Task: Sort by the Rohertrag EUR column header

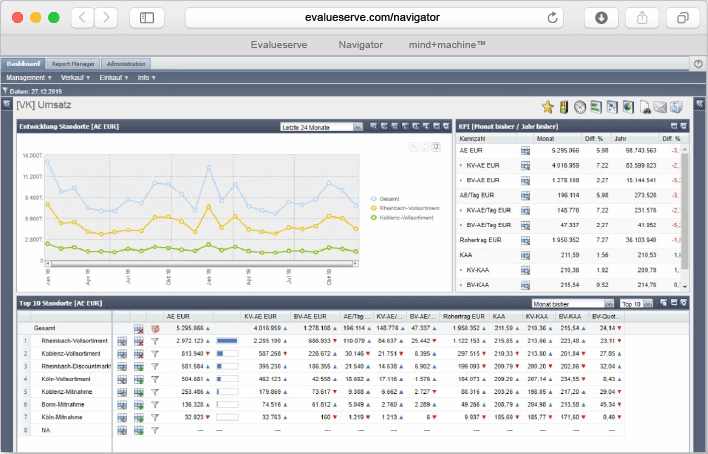Action: click(x=464, y=317)
